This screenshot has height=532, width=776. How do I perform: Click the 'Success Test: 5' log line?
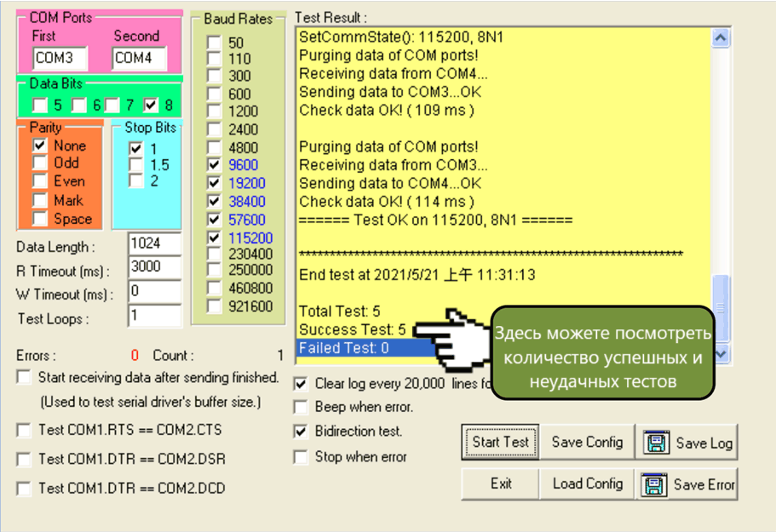coord(352,329)
